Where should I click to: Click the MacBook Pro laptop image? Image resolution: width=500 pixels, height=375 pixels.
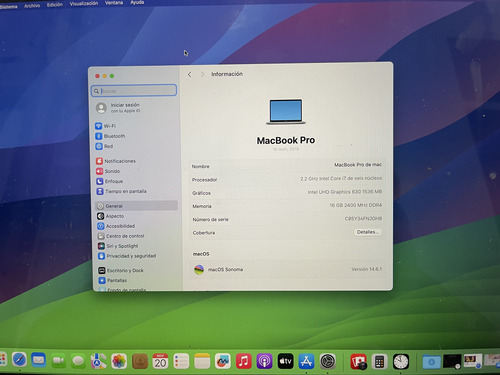(x=286, y=112)
